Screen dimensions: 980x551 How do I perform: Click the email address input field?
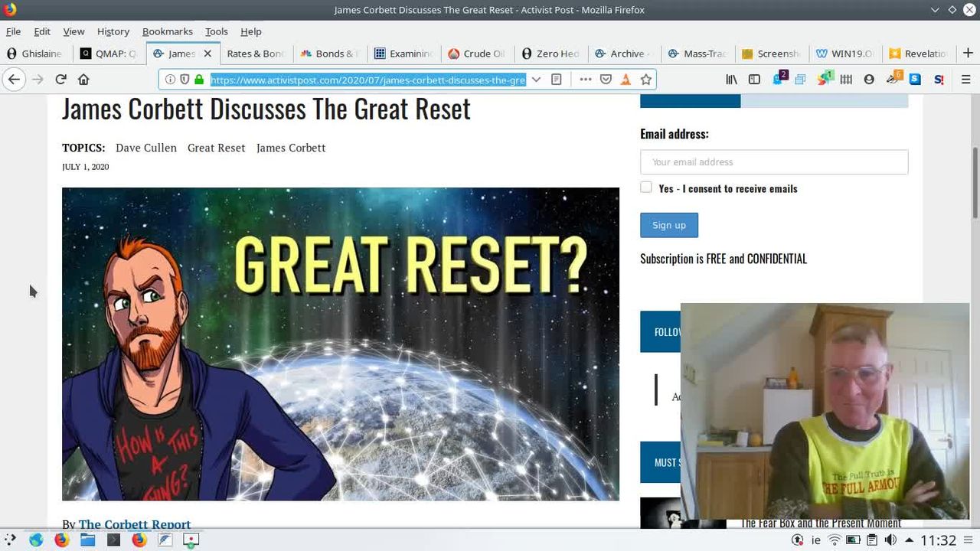[x=773, y=162]
